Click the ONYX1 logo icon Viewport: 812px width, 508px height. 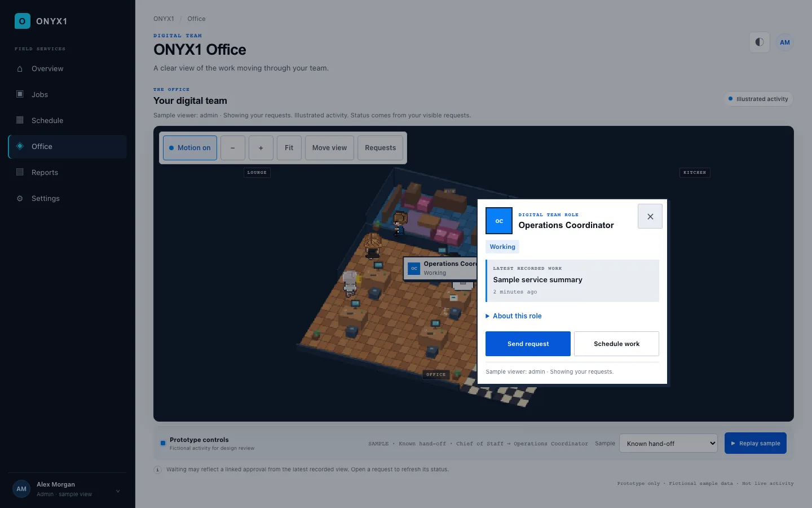click(22, 21)
